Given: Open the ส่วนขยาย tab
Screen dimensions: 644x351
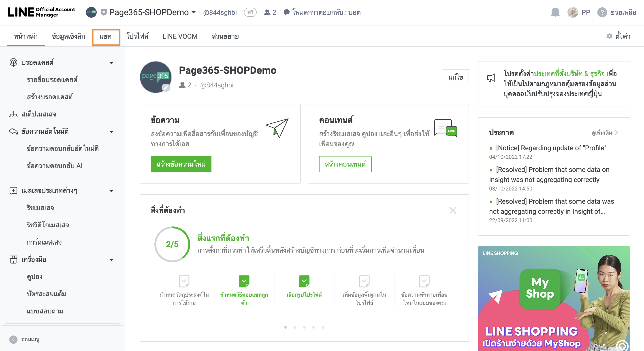Looking at the screenshot, I should tap(225, 36).
